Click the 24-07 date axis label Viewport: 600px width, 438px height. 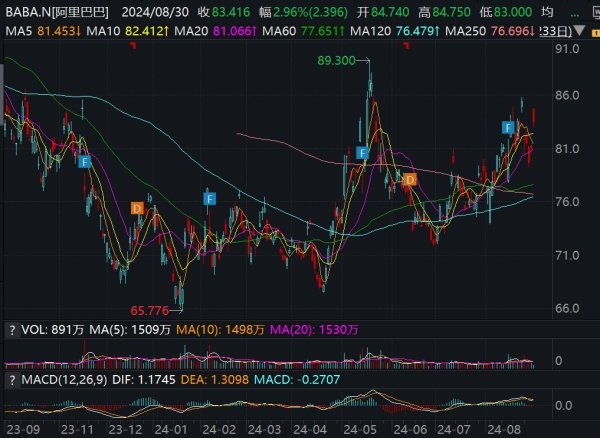[454, 430]
